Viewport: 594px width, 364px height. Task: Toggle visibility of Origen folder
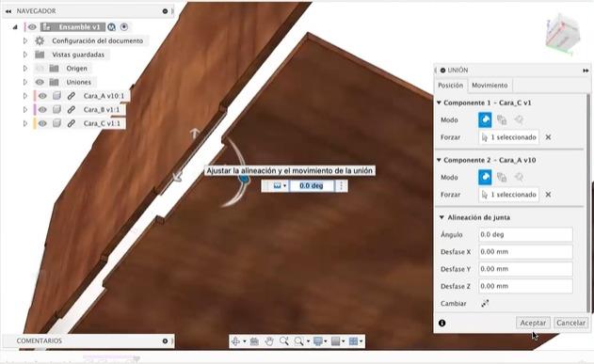pos(40,69)
